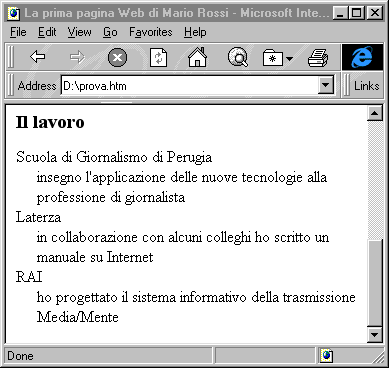Open Search with the magnifier globe icon
The height and width of the screenshot is (368, 389).
(238, 57)
